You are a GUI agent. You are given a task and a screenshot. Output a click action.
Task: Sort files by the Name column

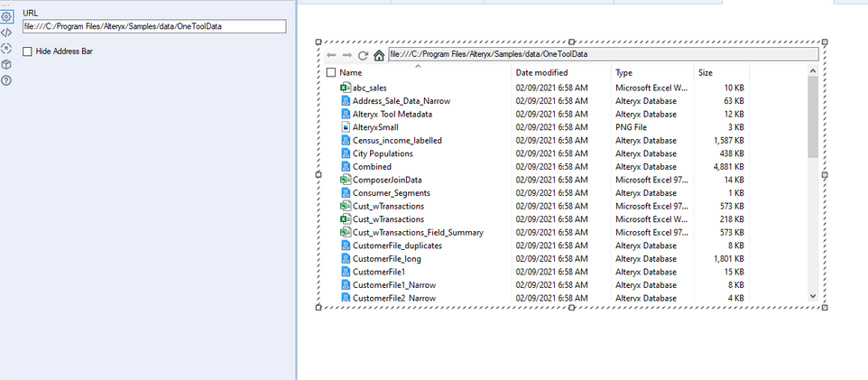click(x=350, y=72)
